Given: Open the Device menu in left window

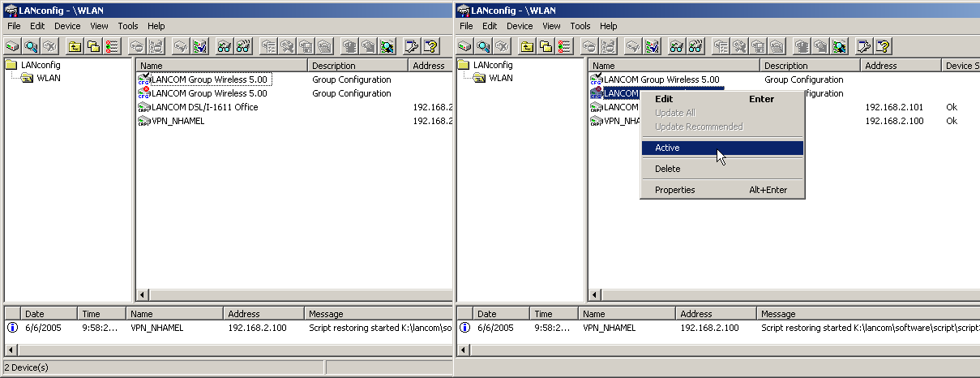Looking at the screenshot, I should (67, 26).
